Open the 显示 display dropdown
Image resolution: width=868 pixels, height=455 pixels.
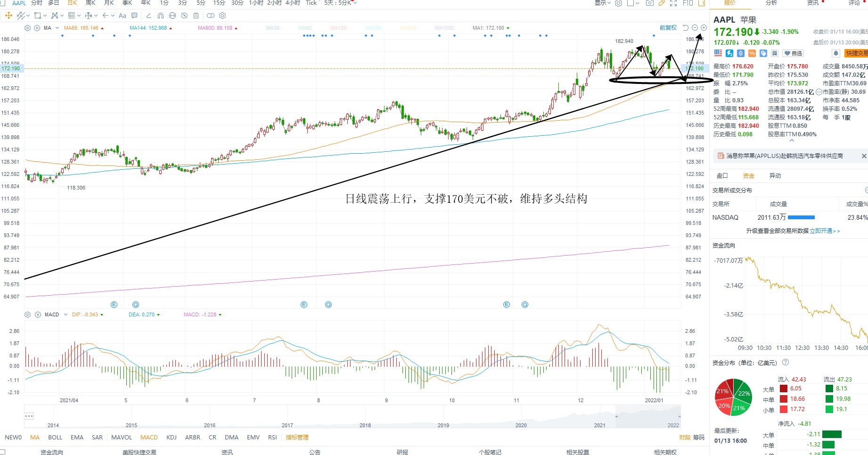click(x=602, y=3)
